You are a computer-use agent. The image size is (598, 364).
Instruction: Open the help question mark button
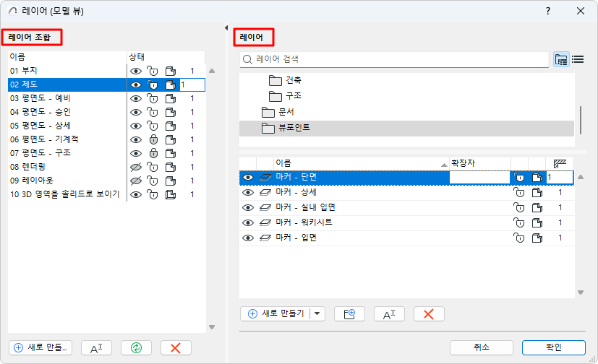point(548,11)
